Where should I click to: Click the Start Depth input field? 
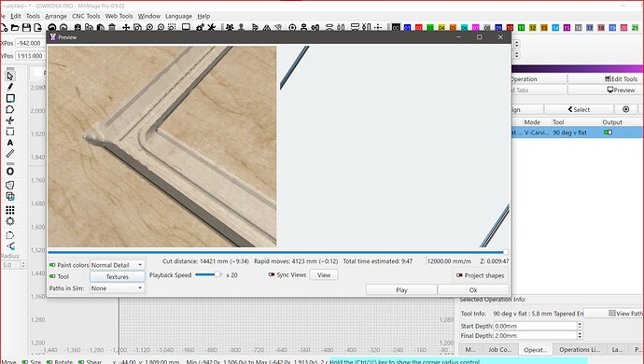[535, 326]
